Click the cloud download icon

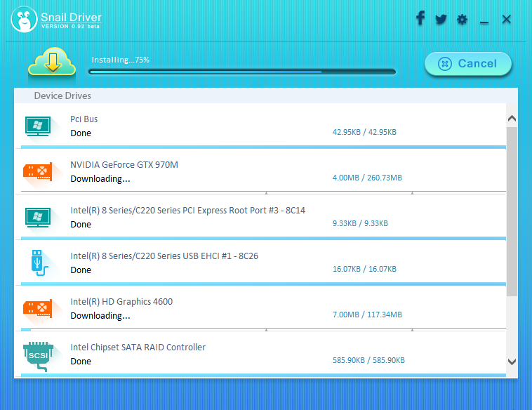click(x=52, y=62)
